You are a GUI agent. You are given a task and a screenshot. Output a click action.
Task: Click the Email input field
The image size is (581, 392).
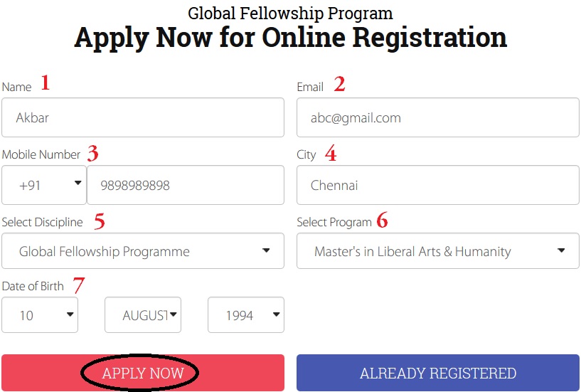[437, 117]
